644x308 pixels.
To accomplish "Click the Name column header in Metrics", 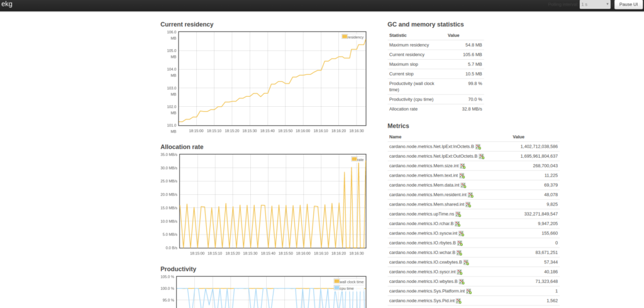I will 395,137.
